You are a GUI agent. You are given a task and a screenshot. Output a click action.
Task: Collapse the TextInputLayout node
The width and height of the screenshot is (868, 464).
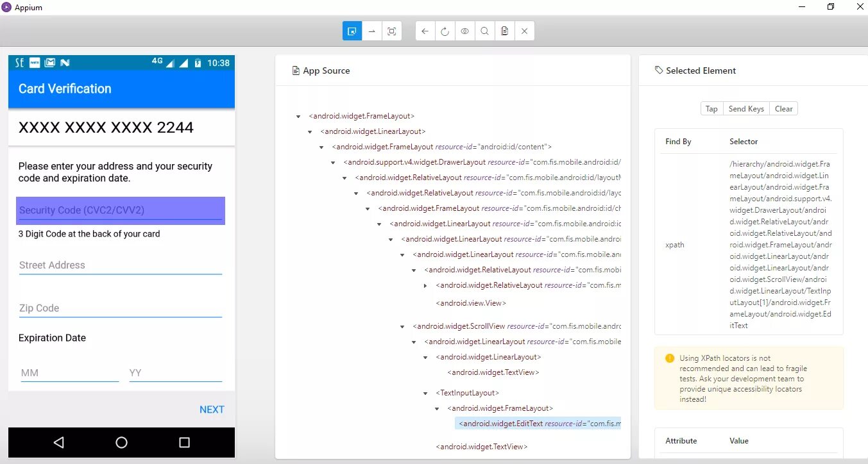coord(425,394)
